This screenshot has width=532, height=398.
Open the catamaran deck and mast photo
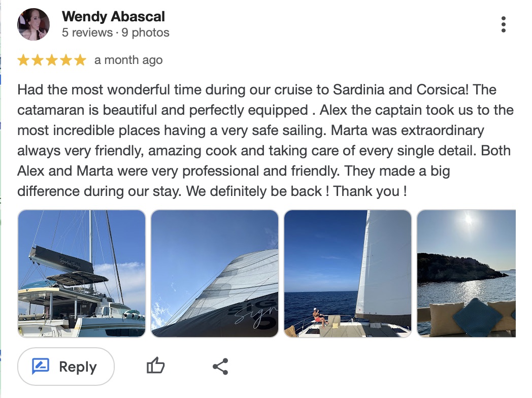82,274
